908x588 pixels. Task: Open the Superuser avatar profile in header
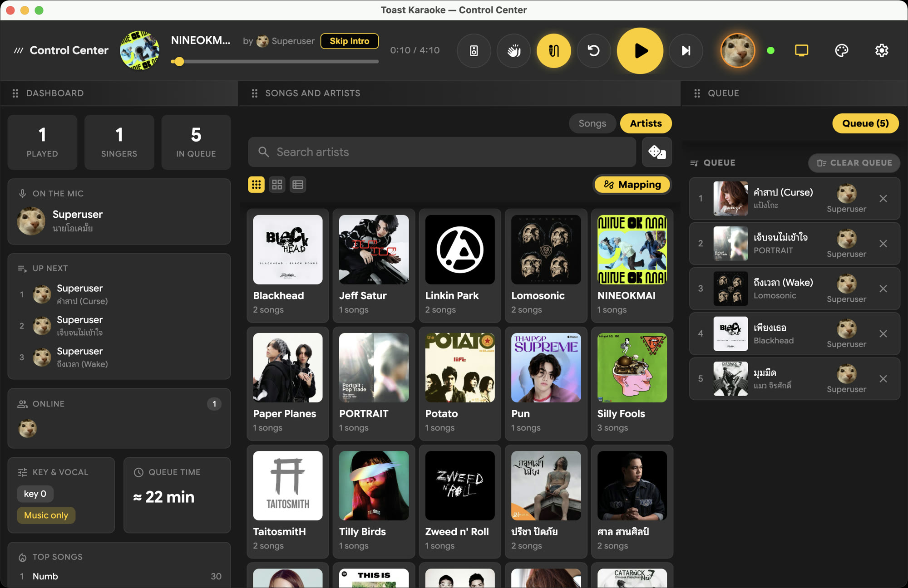point(737,50)
